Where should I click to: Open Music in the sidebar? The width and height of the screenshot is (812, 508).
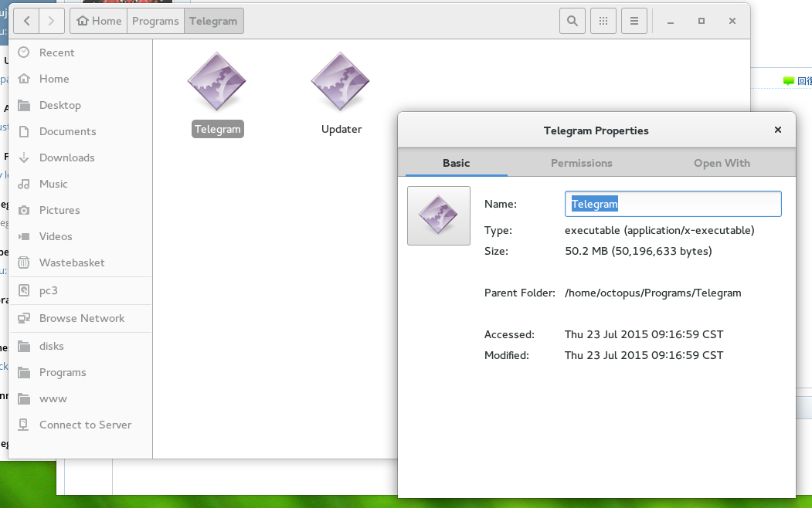[x=80, y=185]
